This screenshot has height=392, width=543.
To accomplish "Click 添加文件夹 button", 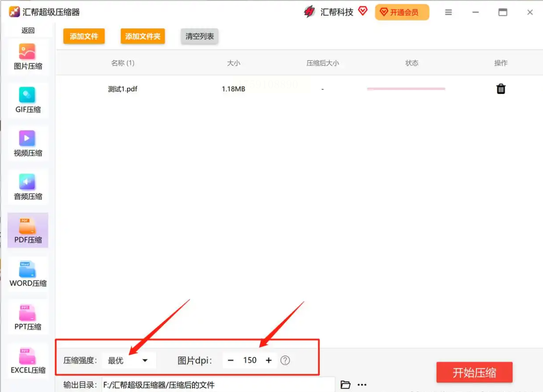I will pyautogui.click(x=143, y=36).
